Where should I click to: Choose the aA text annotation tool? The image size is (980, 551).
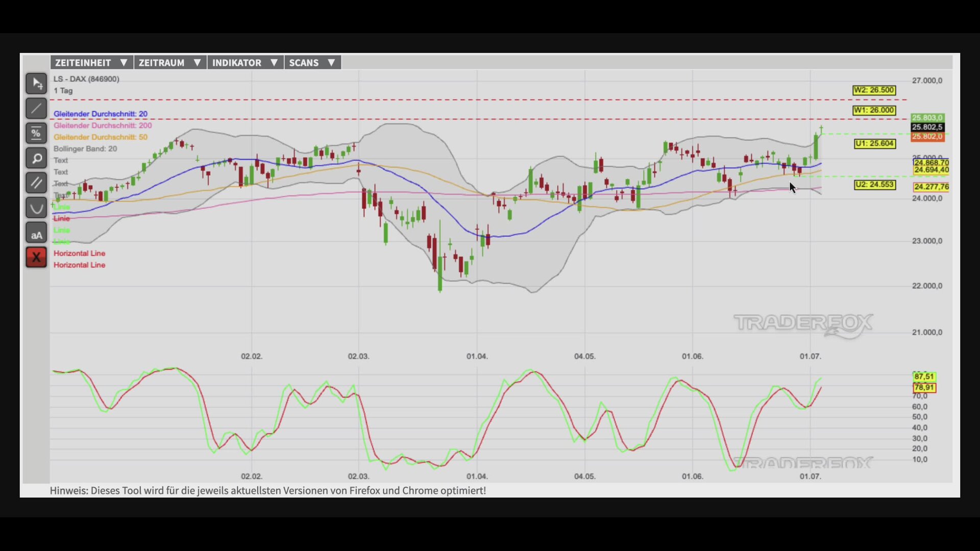(36, 233)
